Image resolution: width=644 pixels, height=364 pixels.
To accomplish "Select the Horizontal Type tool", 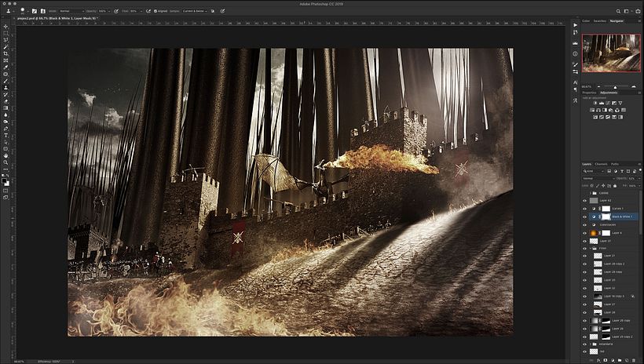I will [5, 136].
